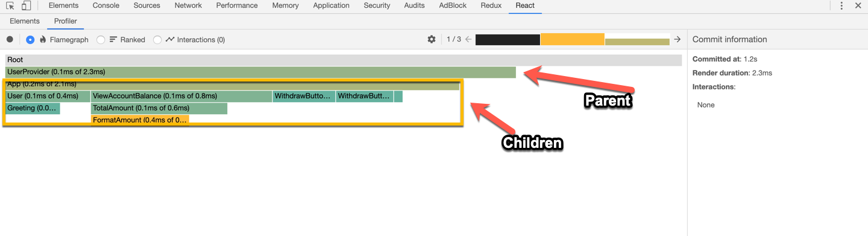Image resolution: width=868 pixels, height=236 pixels.
Task: Go to previous commit arrow
Action: [468, 39]
